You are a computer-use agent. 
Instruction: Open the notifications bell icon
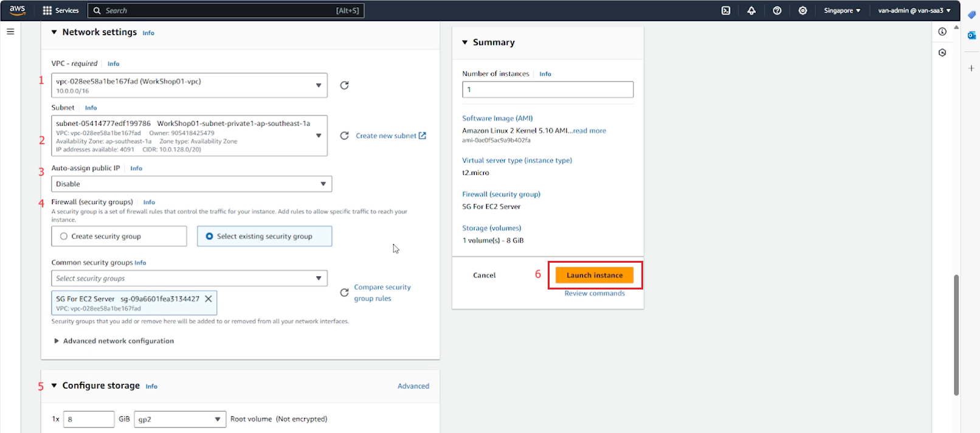click(x=751, y=10)
